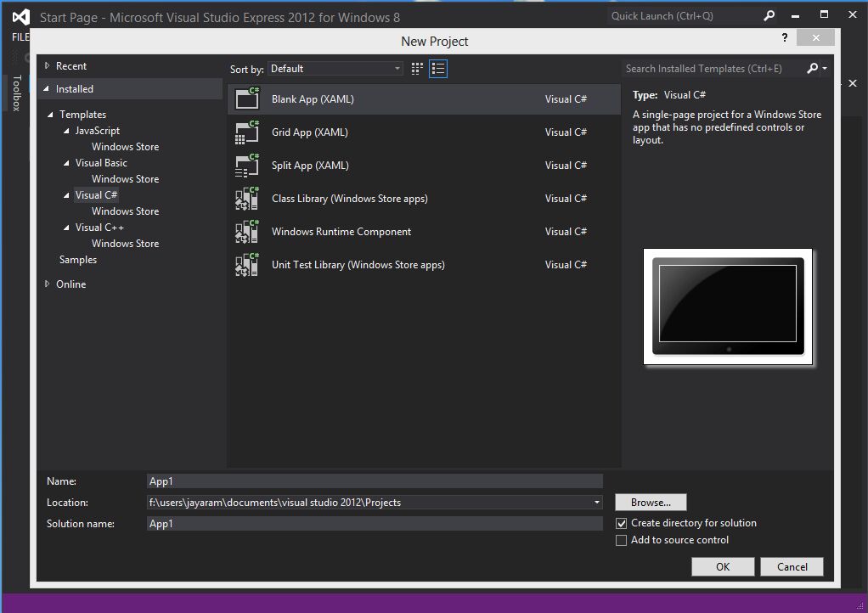Viewport: 868px width, 613px height.
Task: Click the Browse... button
Action: pos(651,503)
